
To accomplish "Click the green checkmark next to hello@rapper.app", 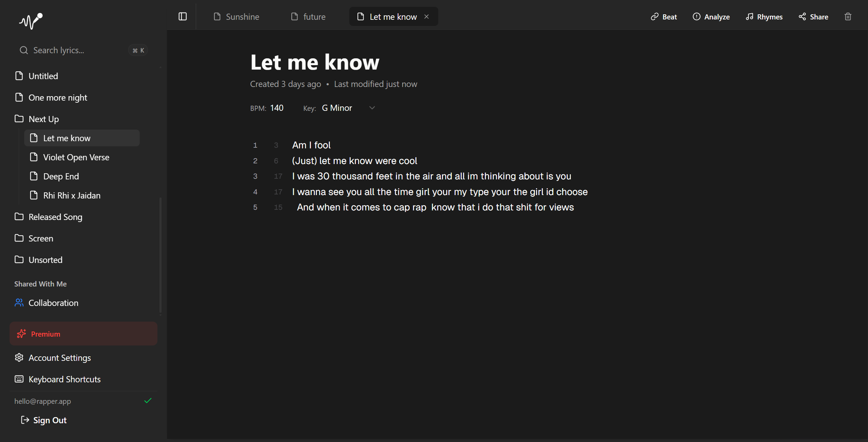I will coord(148,401).
